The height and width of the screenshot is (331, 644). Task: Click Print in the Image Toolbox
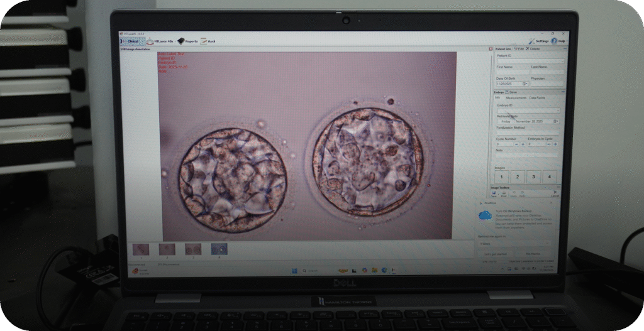tap(504, 194)
